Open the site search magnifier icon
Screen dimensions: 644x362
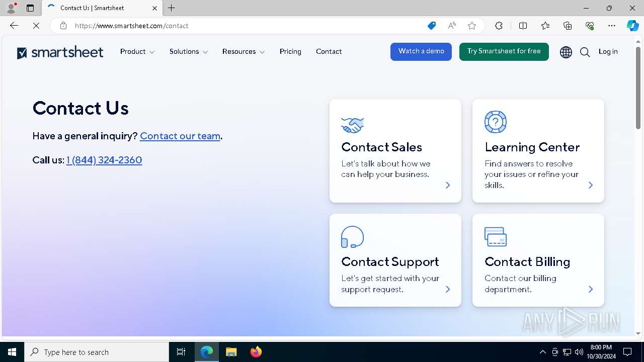pos(585,52)
